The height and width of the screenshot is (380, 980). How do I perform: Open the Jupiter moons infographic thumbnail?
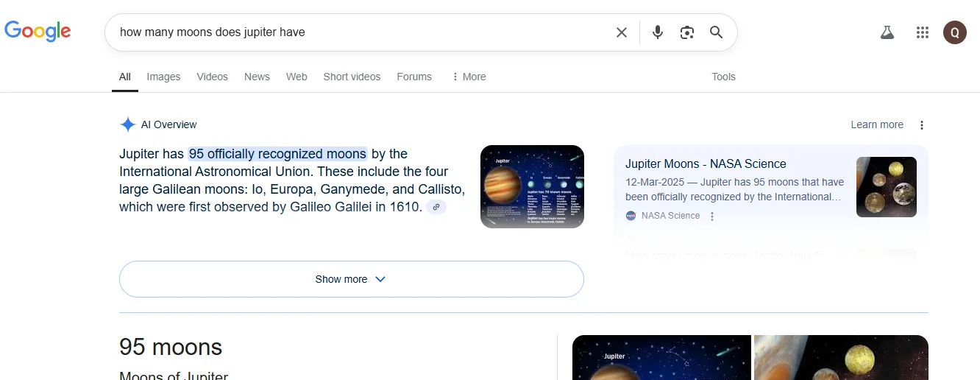[x=532, y=186]
